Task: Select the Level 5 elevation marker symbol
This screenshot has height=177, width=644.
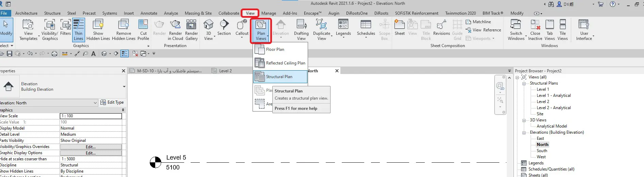Action: 156,162
